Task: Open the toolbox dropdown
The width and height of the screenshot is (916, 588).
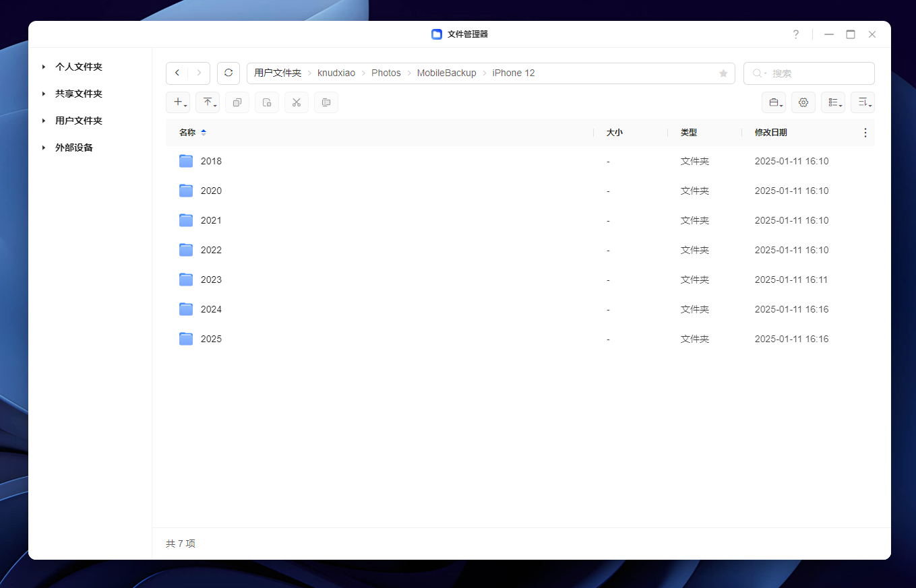Action: click(x=774, y=102)
